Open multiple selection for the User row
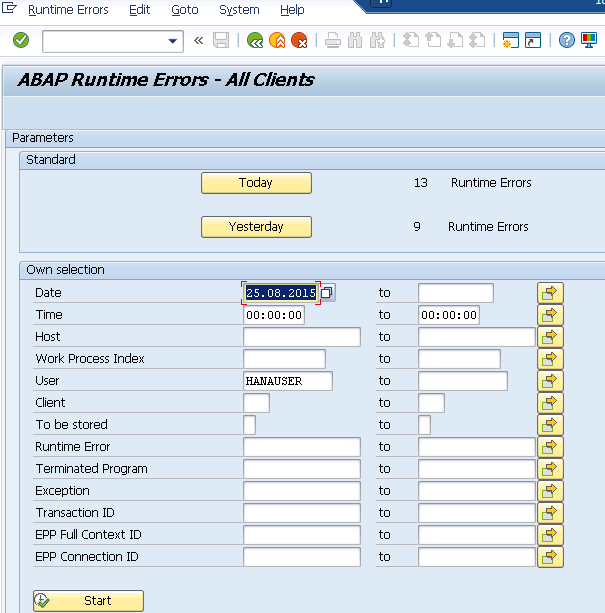Viewport: 605px width, 613px height. pos(550,381)
